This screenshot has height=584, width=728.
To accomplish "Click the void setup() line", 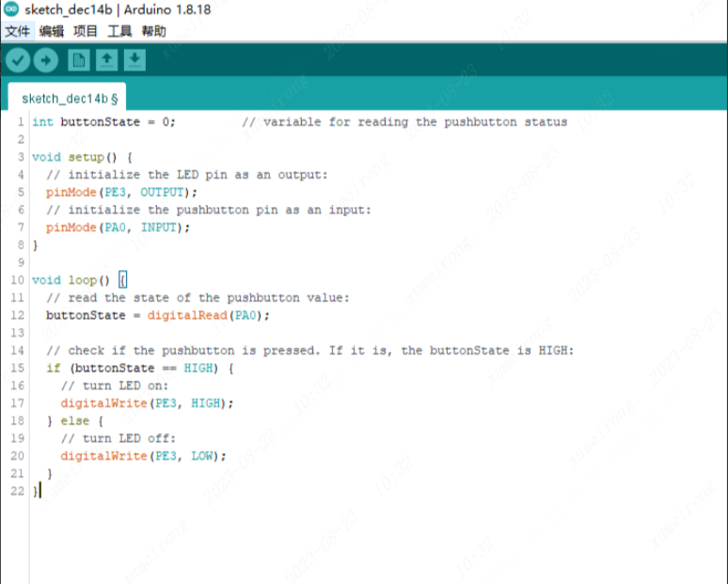I will click(82, 157).
